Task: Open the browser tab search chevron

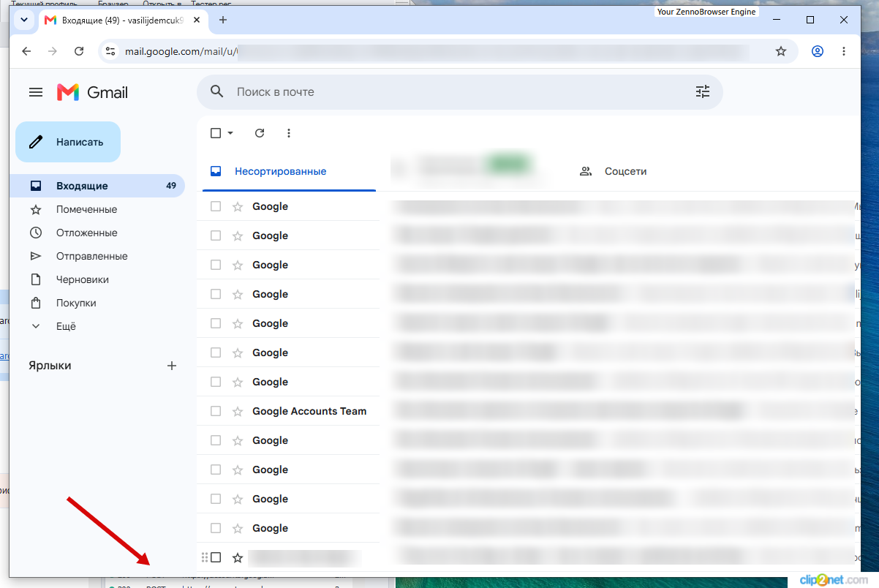Action: (x=24, y=20)
